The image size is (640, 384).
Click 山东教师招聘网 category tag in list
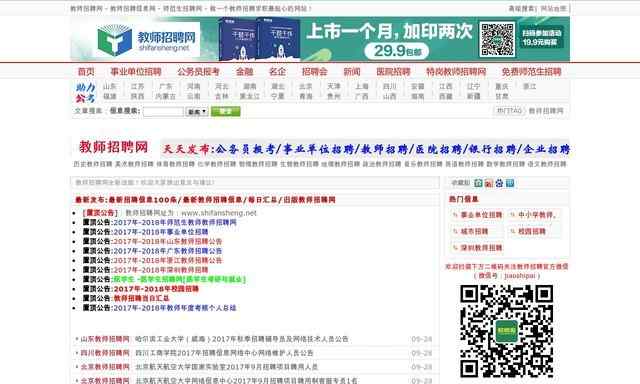(x=104, y=339)
